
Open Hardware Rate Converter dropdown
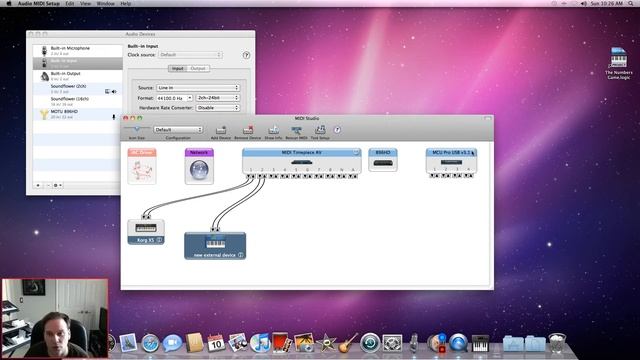coord(218,108)
